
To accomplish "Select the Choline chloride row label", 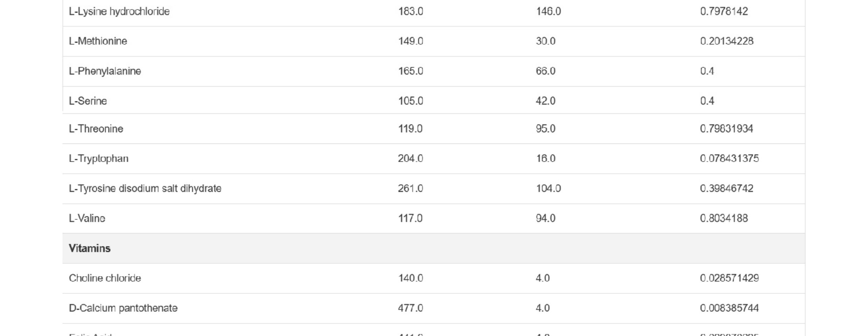I will (x=105, y=278).
